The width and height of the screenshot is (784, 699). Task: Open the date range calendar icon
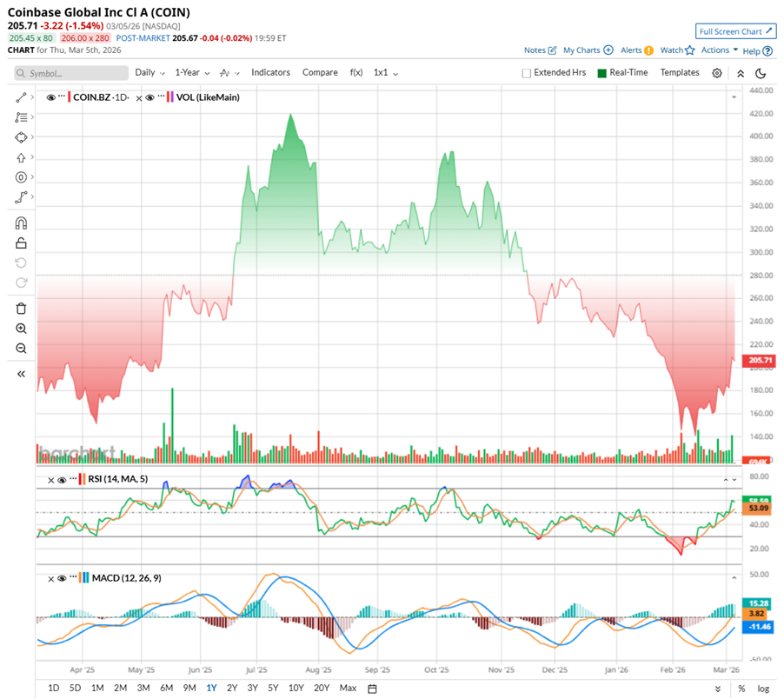click(x=372, y=689)
